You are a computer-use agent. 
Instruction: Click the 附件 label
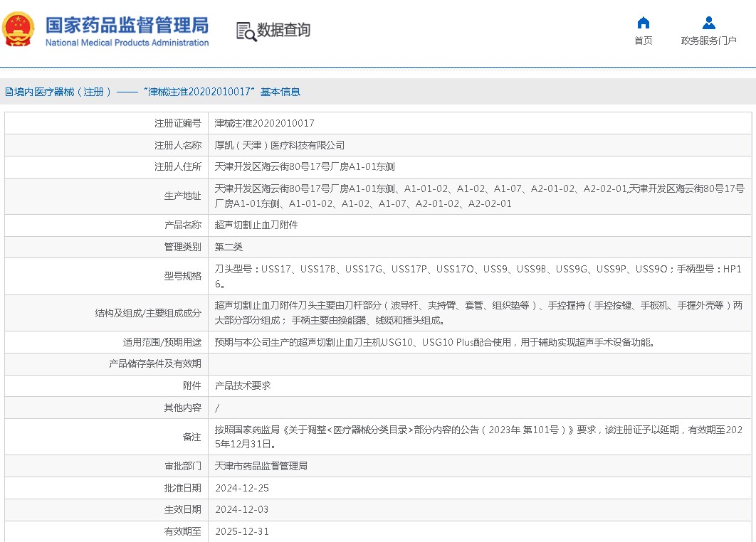point(192,386)
